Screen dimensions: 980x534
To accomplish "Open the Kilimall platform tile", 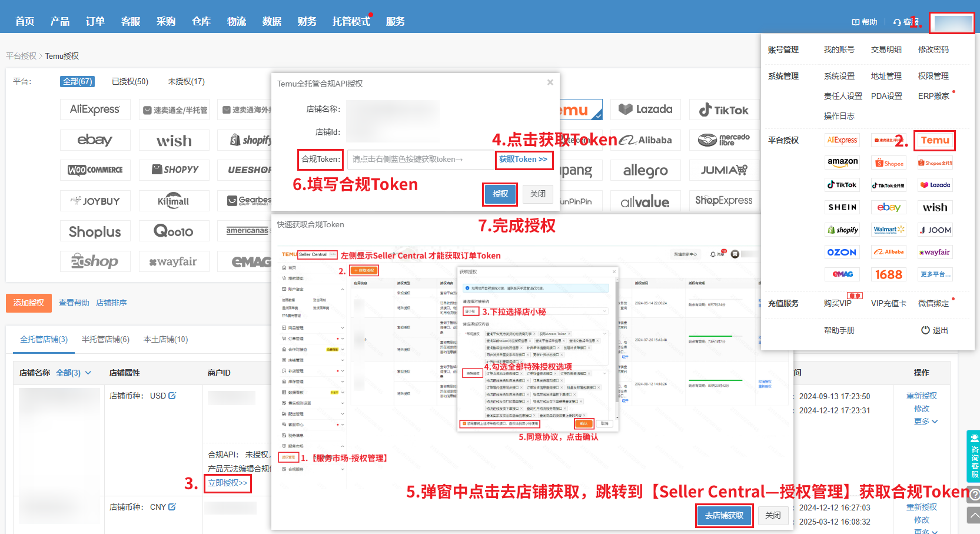I will tap(174, 201).
